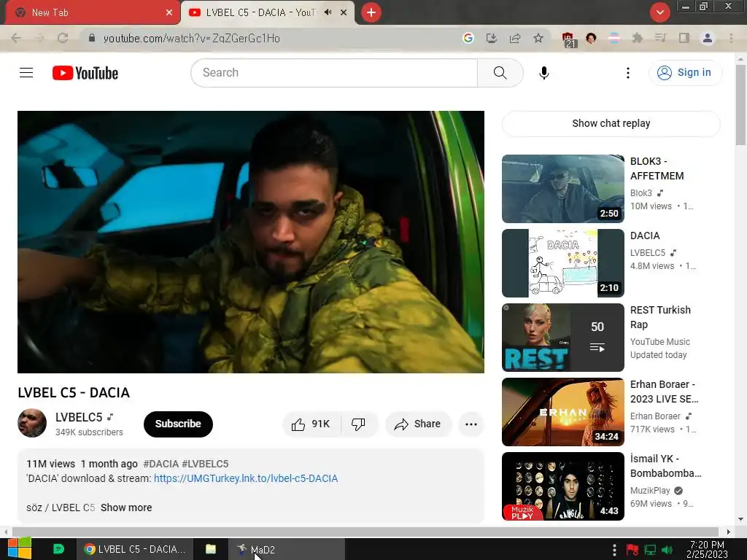Click Sign in button

[685, 72]
